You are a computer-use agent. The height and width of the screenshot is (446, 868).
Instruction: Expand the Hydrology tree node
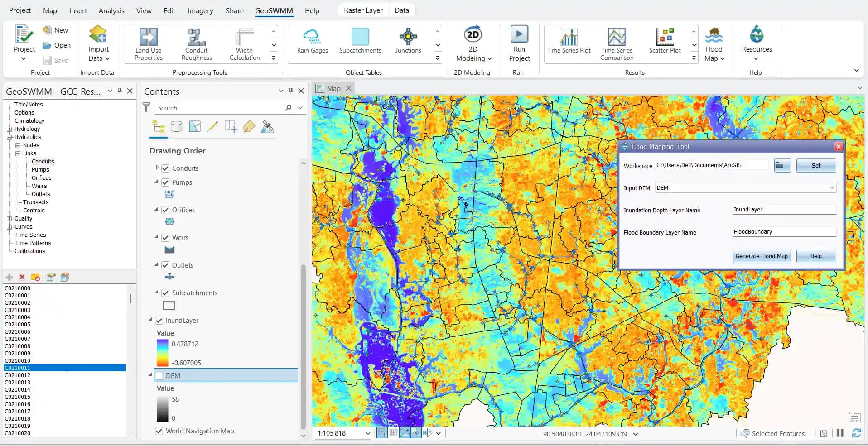click(9, 129)
